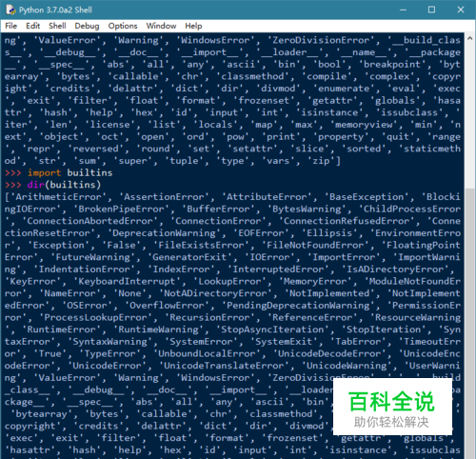Click 'license' in the upper output
The image size is (476, 459).
109,125
